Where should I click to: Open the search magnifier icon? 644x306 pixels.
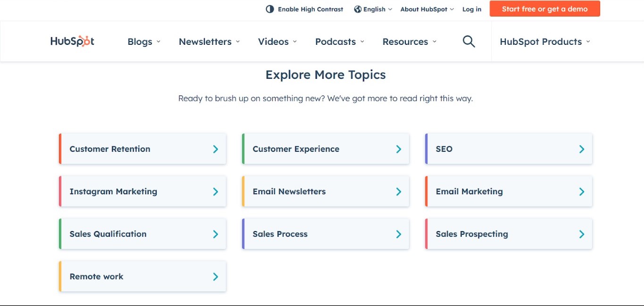point(468,41)
